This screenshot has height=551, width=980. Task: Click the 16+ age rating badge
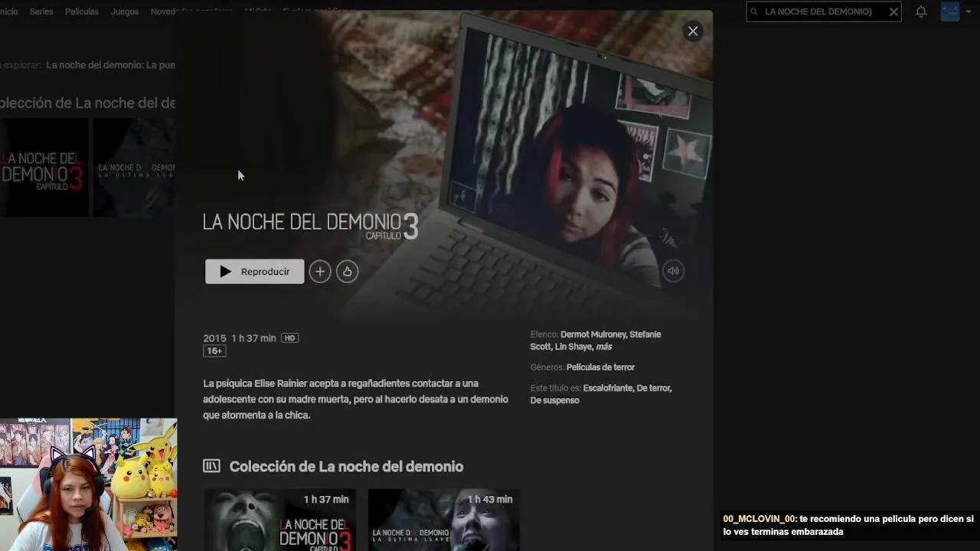214,351
